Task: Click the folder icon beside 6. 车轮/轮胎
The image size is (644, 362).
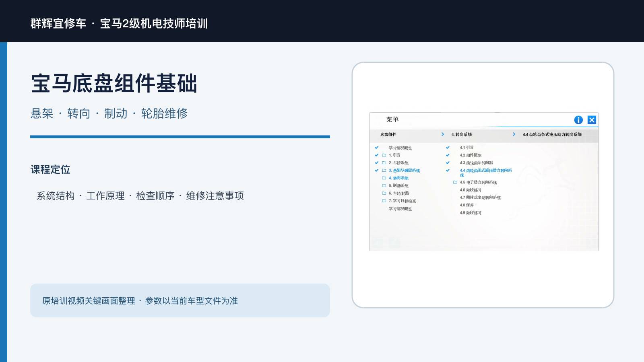Action: (384, 193)
